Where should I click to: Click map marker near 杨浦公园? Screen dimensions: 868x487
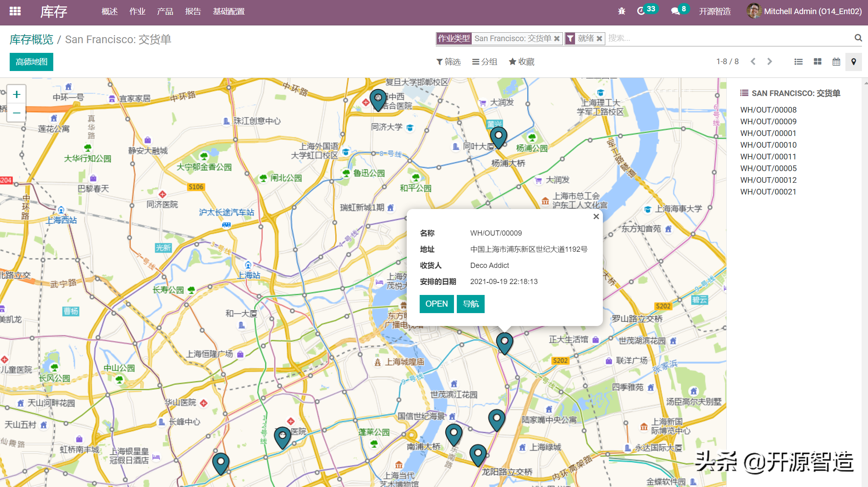498,138
